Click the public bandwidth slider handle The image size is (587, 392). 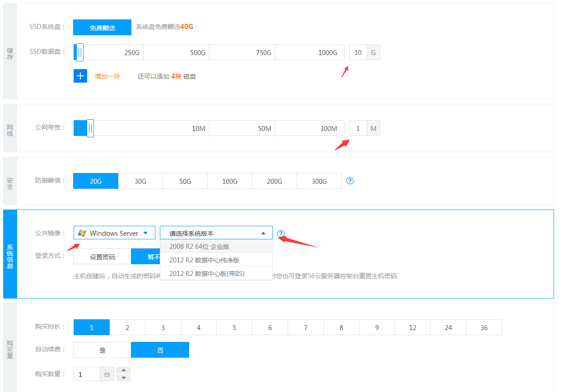click(x=90, y=128)
